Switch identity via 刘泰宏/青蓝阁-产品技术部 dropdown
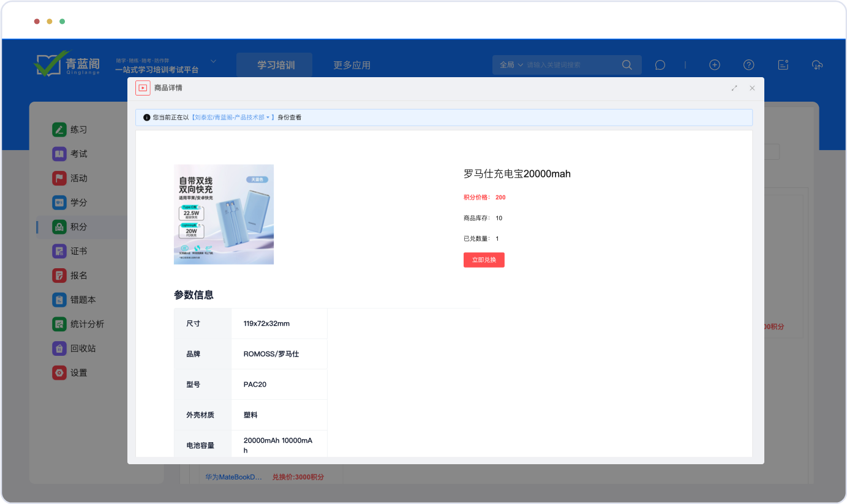The image size is (847, 504). click(231, 118)
